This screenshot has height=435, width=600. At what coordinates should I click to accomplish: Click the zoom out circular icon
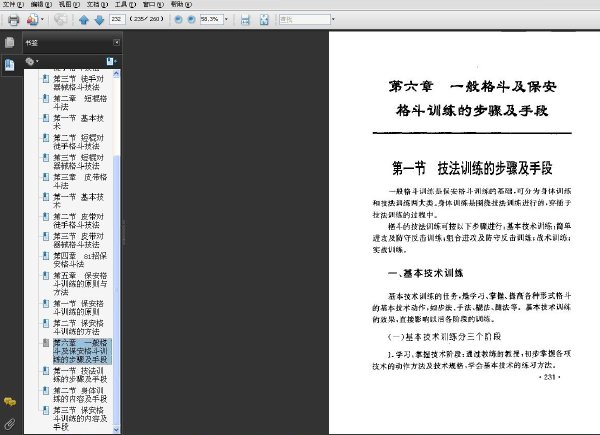[x=178, y=19]
